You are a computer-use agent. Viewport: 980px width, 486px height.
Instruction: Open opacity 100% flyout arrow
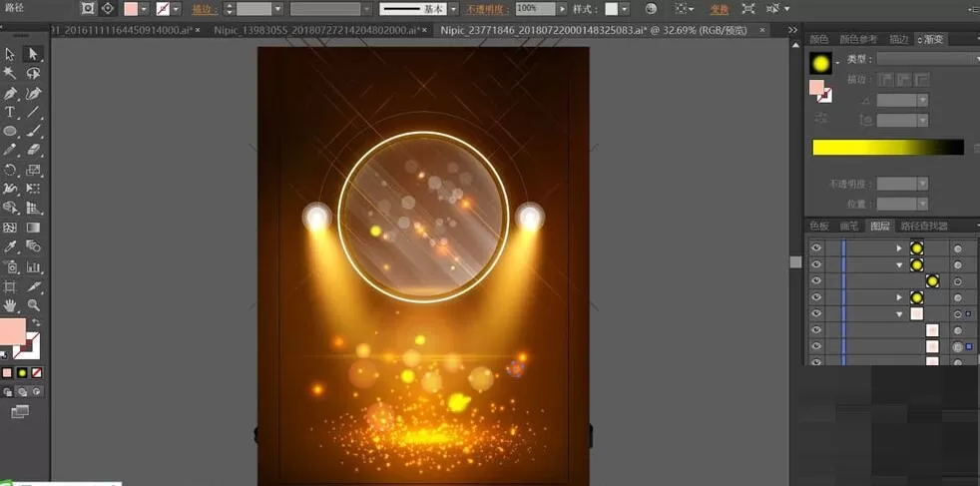[563, 9]
